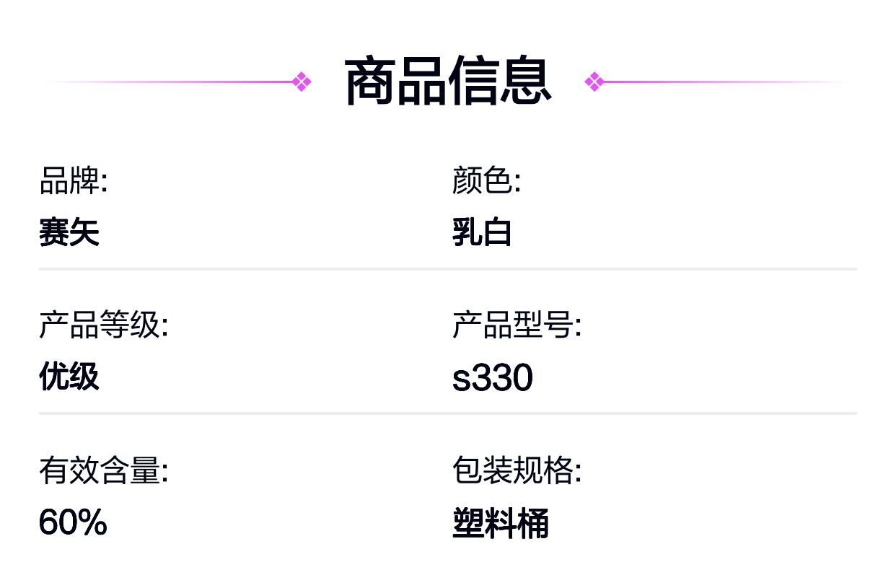Image resolution: width=896 pixels, height=588 pixels.
Task: Click the gradient line left of title
Action: coord(170,82)
